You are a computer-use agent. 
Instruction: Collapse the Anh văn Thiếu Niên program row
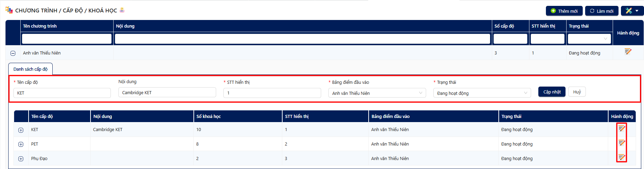coord(13,53)
